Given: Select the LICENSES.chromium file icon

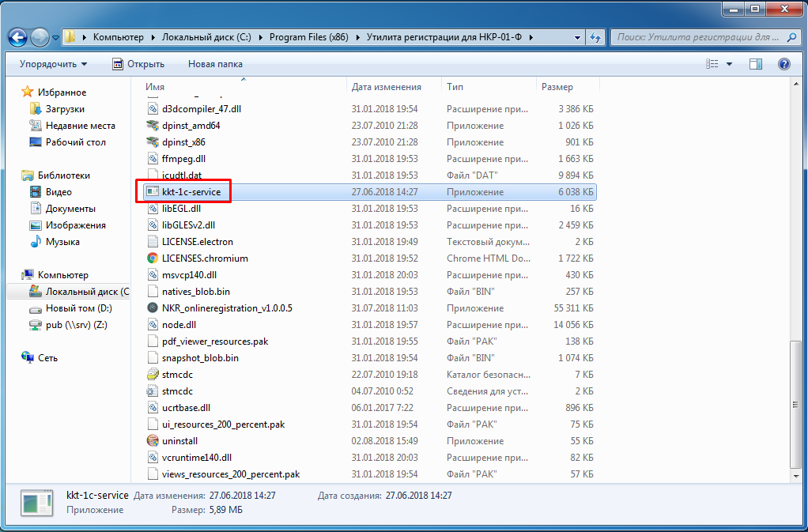Looking at the screenshot, I should [153, 258].
